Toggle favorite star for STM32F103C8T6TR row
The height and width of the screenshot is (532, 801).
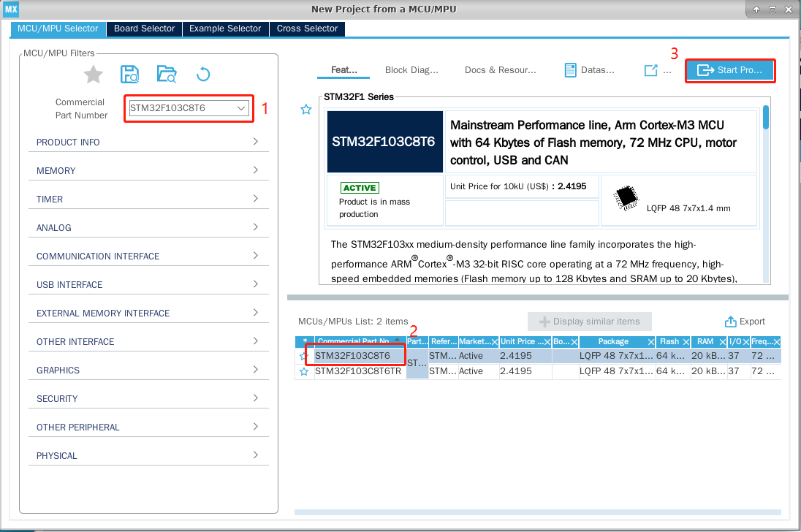304,372
